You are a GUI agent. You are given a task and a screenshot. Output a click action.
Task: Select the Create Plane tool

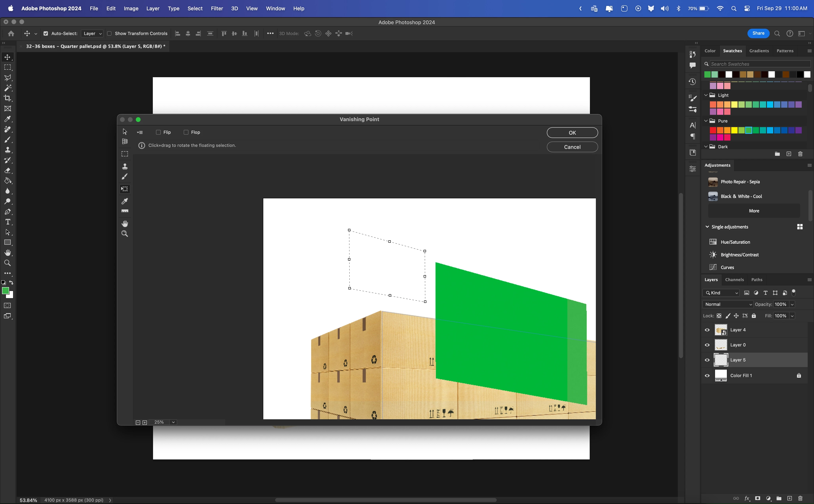point(125,142)
